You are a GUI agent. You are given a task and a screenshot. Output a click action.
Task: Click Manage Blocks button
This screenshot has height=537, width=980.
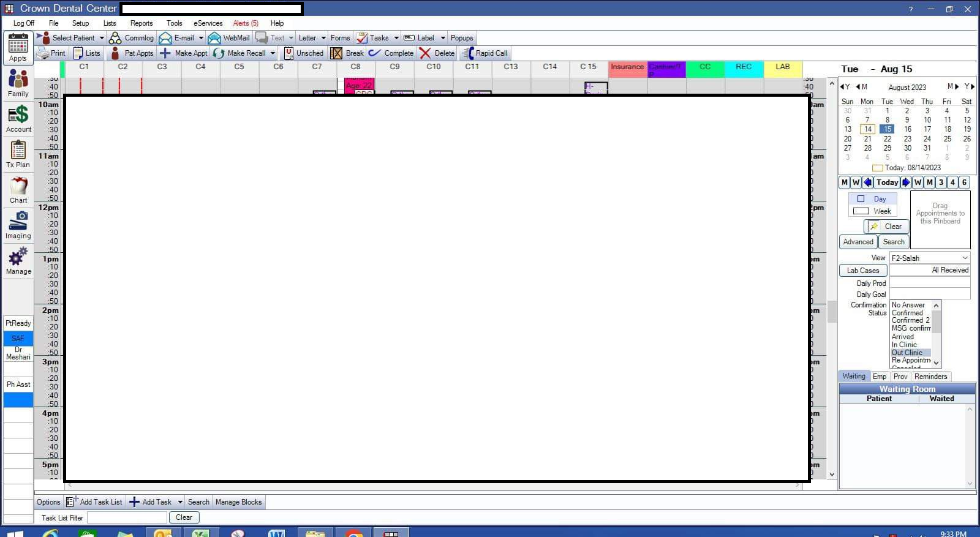coord(238,502)
